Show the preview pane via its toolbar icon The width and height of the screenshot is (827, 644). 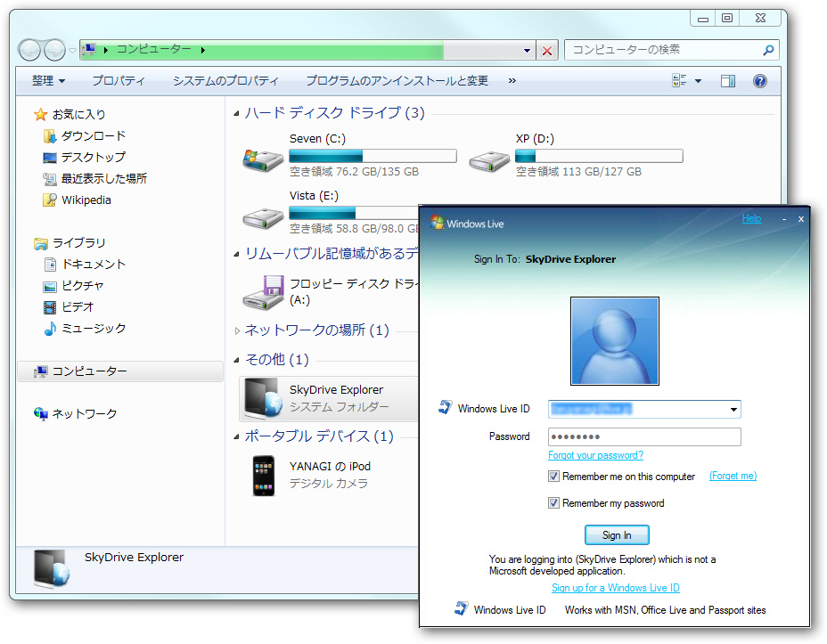click(727, 80)
